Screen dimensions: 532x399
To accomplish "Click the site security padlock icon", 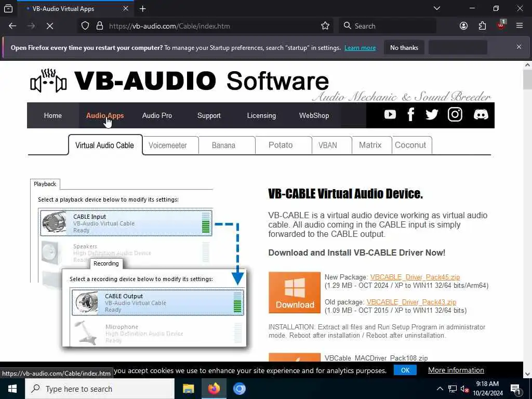I will pyautogui.click(x=99, y=26).
